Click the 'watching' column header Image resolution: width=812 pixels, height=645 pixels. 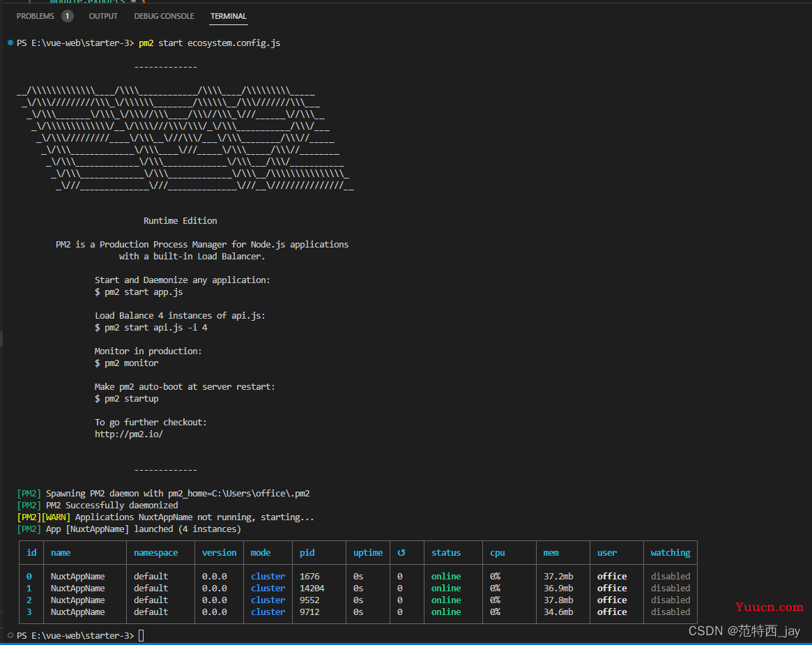pyautogui.click(x=671, y=553)
